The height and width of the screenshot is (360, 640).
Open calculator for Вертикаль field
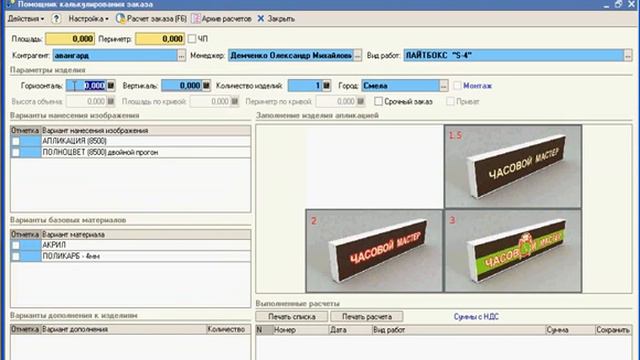pos(206,86)
